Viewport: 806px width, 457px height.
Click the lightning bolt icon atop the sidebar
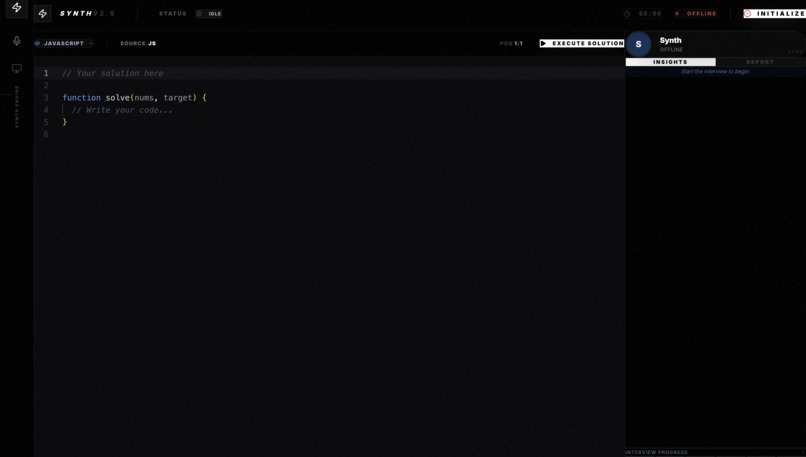[x=16, y=7]
